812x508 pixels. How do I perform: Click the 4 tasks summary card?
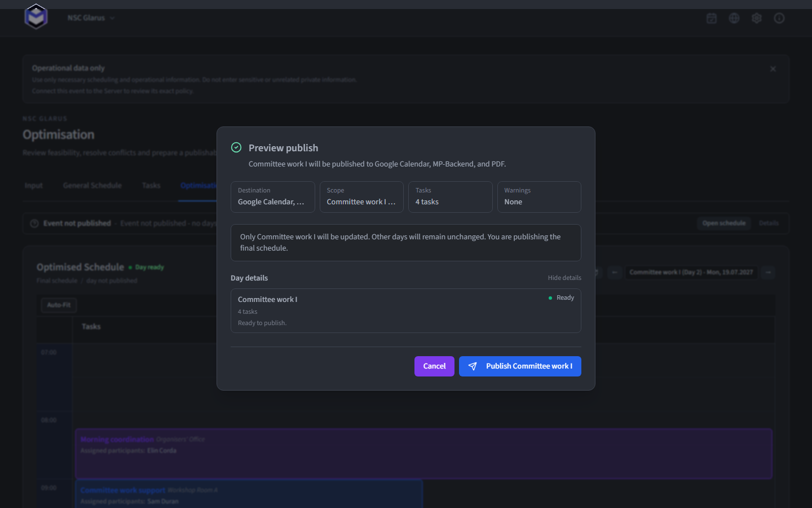tap(451, 197)
